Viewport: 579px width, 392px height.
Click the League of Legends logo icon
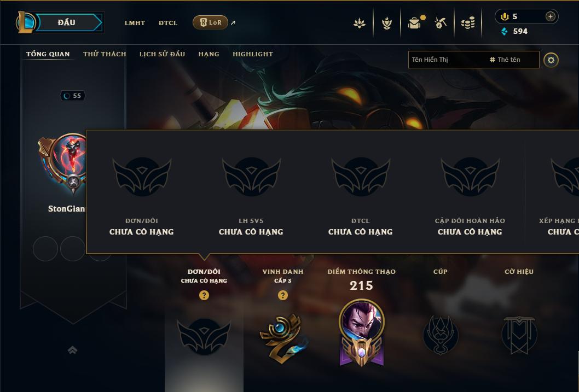coord(25,22)
